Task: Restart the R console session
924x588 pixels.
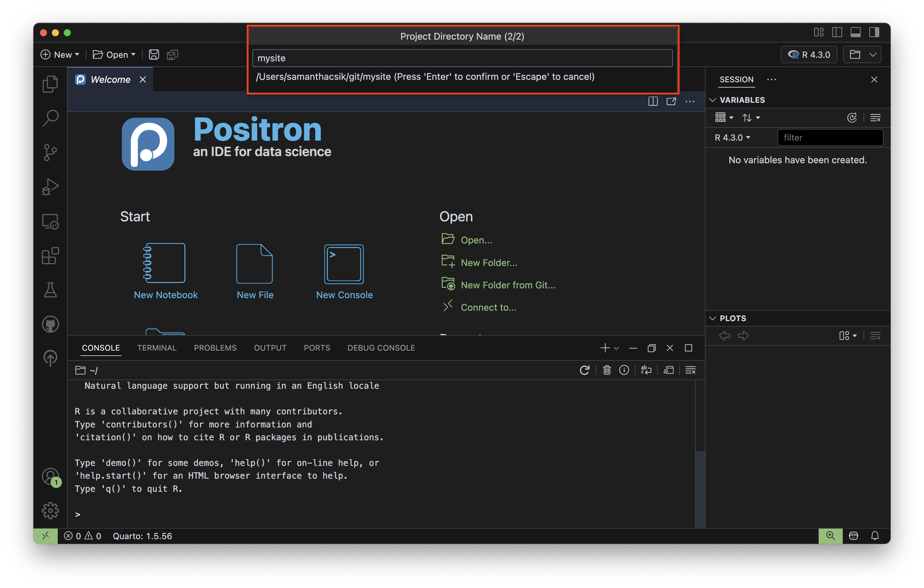Action: pyautogui.click(x=584, y=370)
